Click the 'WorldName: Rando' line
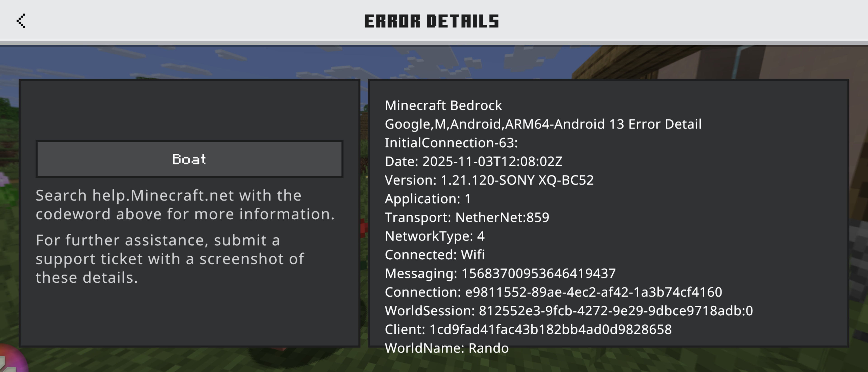Viewport: 868px width, 372px height. point(446,348)
